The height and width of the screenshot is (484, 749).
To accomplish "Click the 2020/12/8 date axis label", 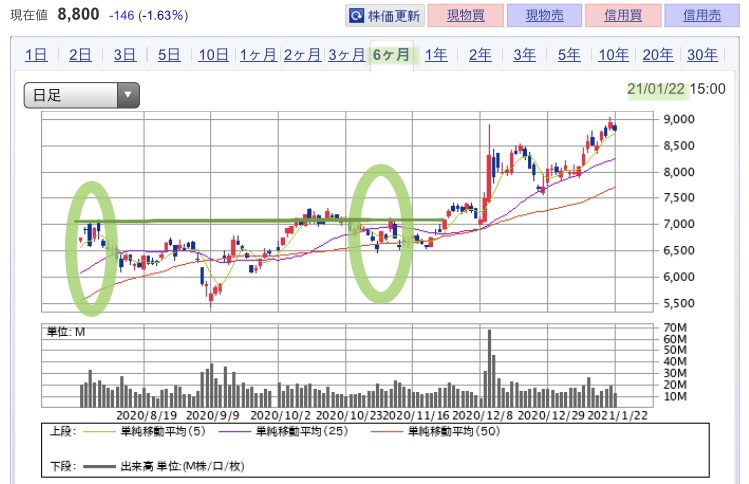I will pyautogui.click(x=482, y=416).
